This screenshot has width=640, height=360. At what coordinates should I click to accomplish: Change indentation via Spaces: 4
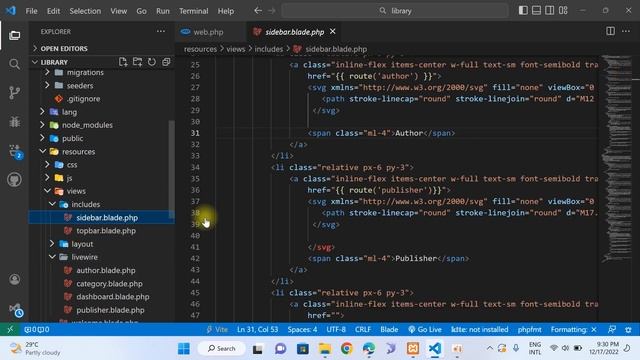click(302, 329)
